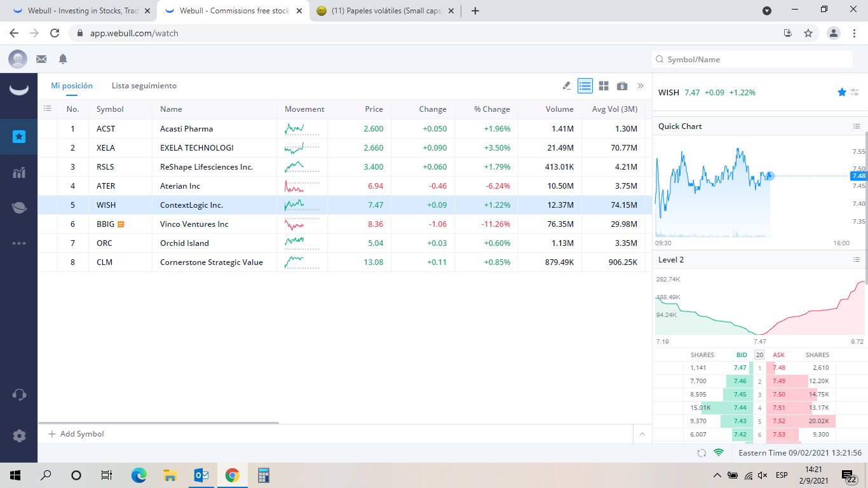The height and width of the screenshot is (488, 868).
Task: Open the bell notifications icon
Action: coord(63,59)
